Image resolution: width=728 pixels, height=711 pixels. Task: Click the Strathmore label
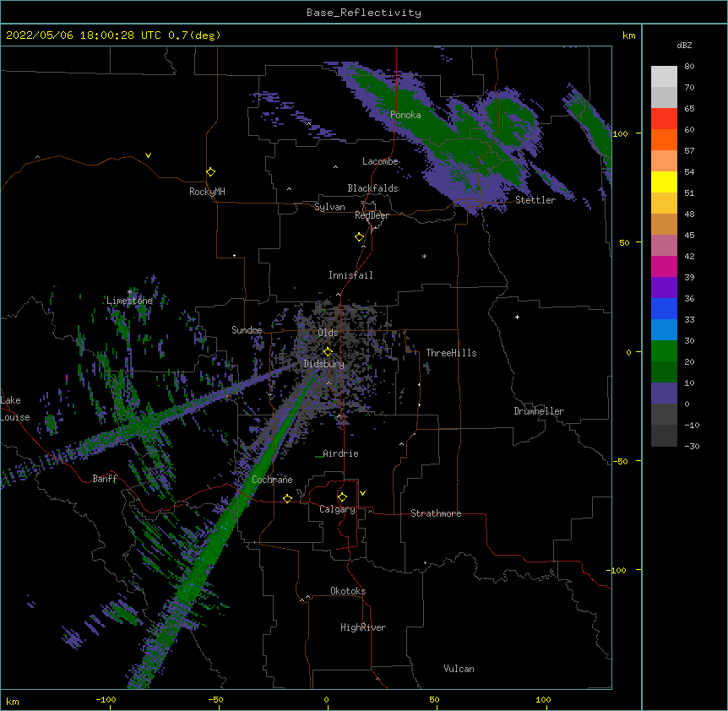pyautogui.click(x=436, y=513)
